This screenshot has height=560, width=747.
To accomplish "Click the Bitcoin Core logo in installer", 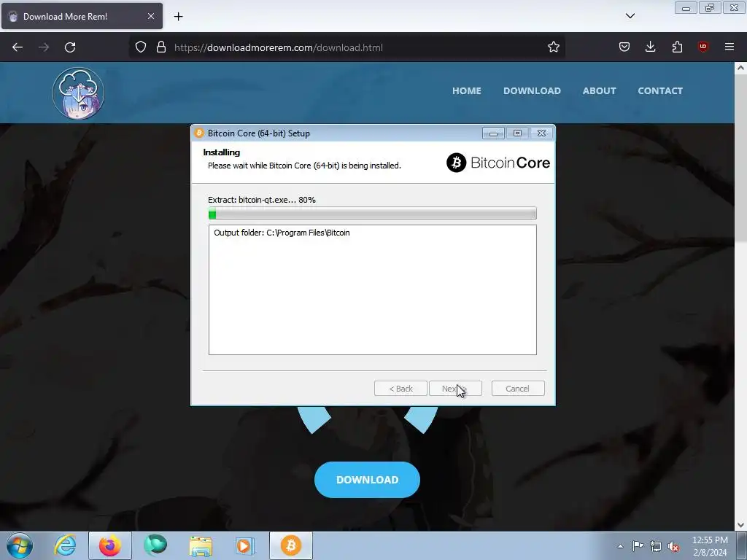I will (x=498, y=163).
